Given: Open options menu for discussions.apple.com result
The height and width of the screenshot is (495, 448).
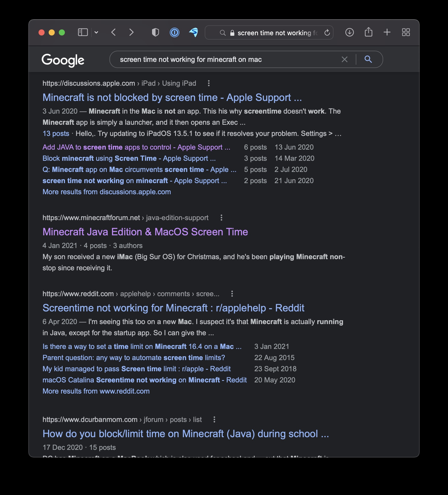Looking at the screenshot, I should [x=209, y=83].
